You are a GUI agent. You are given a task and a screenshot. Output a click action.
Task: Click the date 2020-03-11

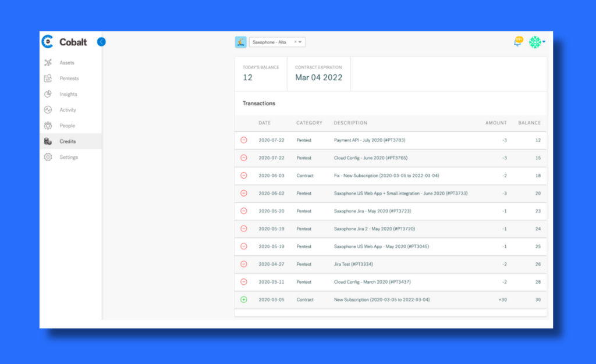click(x=271, y=282)
